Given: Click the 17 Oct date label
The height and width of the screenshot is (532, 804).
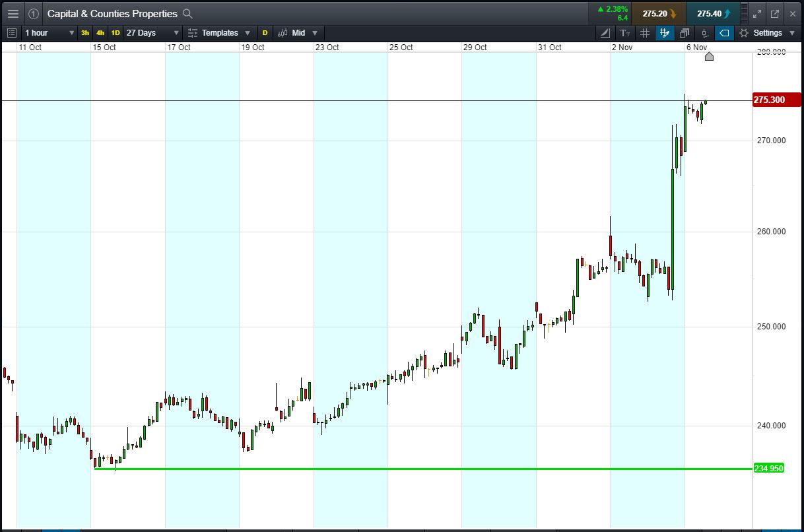Looking at the screenshot, I should click(x=179, y=47).
